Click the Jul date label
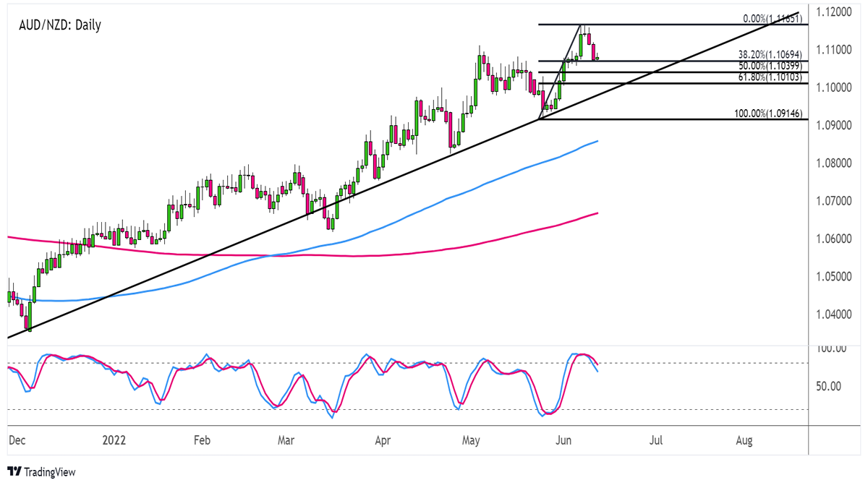 [x=655, y=440]
